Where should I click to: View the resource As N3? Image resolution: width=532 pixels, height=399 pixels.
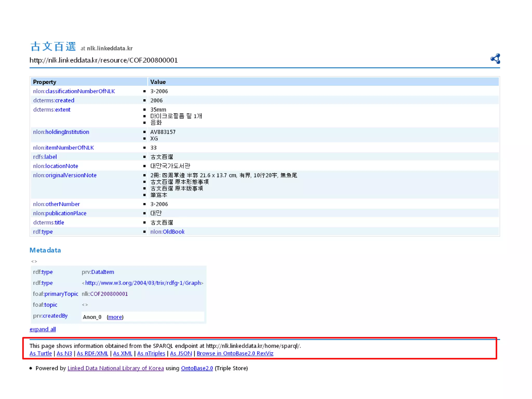pos(64,353)
